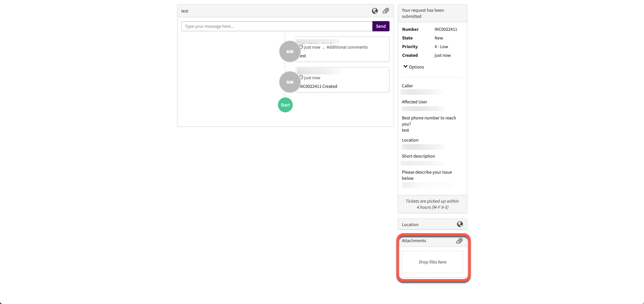The width and height of the screenshot is (644, 304).
Task: Click the clock icon above INC0022411 Created
Action: point(301,77)
